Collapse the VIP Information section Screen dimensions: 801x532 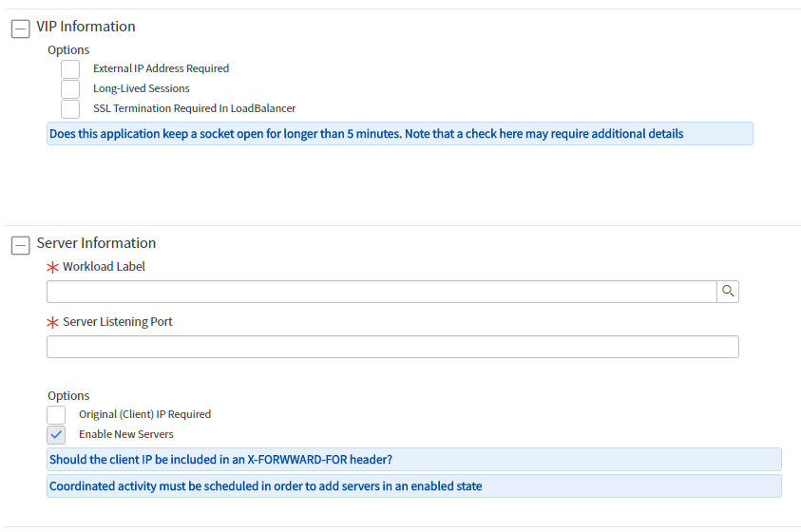tap(21, 28)
